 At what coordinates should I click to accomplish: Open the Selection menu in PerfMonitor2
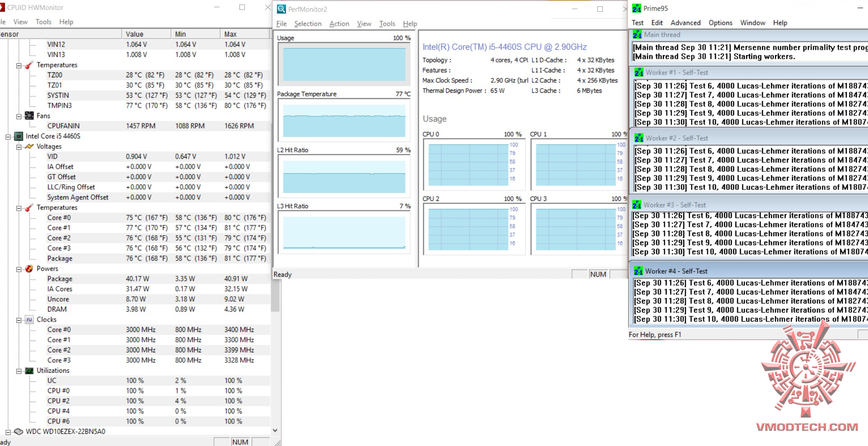tap(308, 24)
